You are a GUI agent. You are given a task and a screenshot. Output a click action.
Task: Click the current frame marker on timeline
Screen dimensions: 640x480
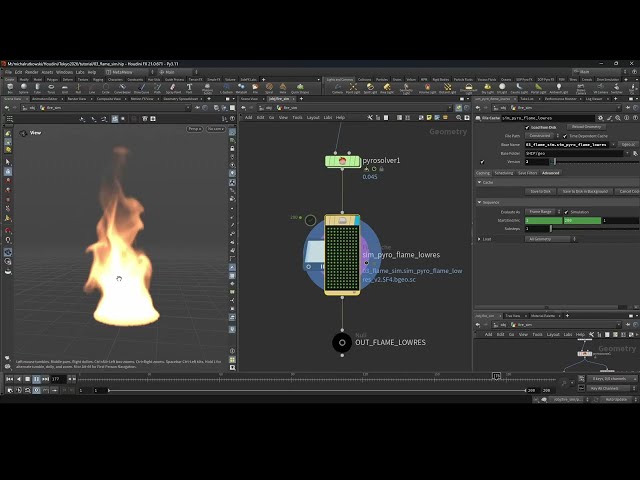[x=496, y=376]
